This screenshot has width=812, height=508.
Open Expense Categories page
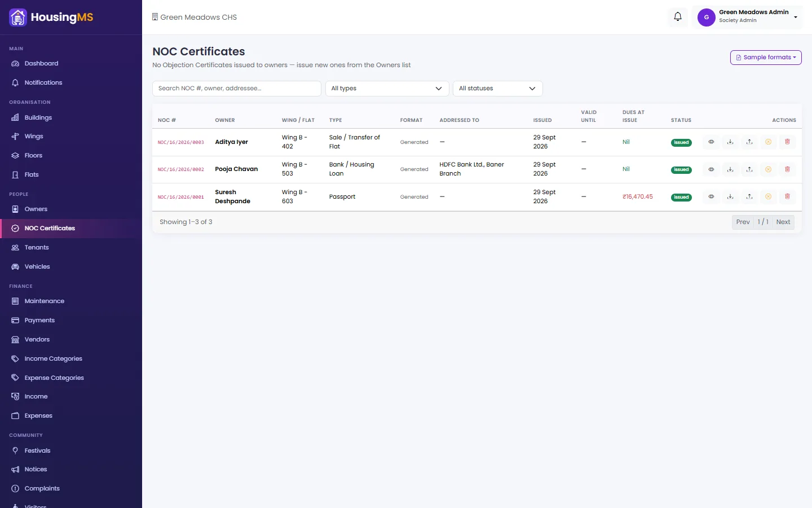click(71, 378)
